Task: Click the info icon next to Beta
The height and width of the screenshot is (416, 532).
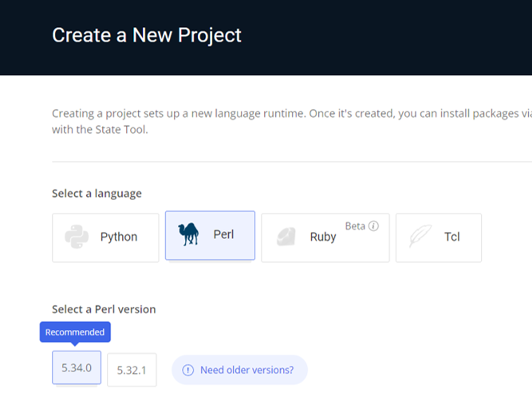Action: tap(374, 226)
